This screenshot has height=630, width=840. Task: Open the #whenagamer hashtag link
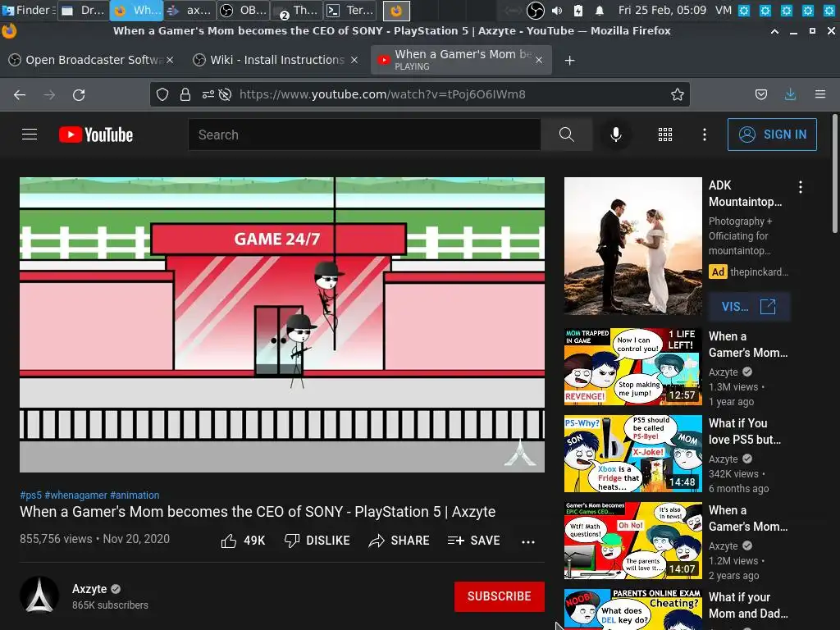click(76, 495)
